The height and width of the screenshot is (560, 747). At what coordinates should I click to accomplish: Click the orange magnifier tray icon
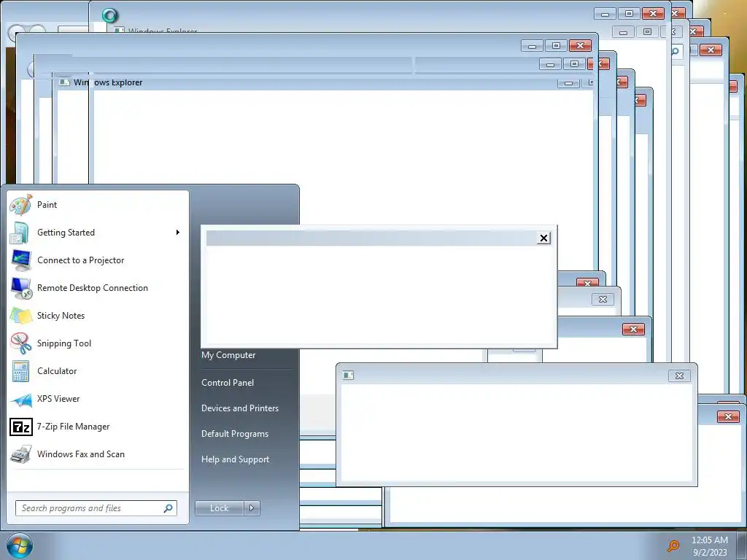point(673,545)
